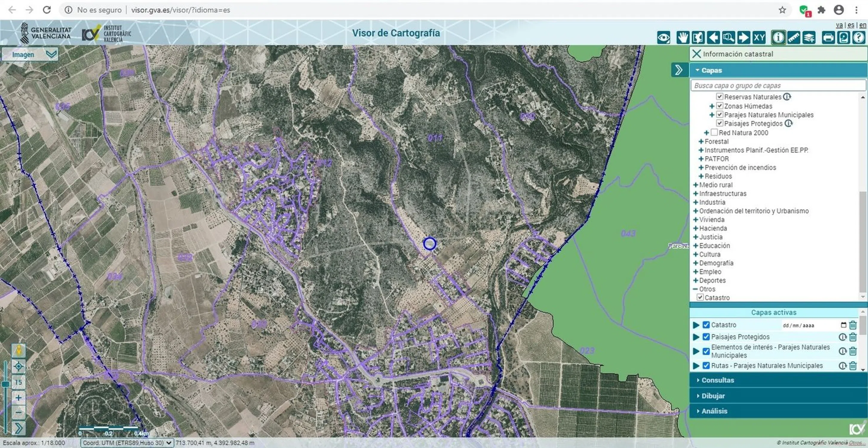868x448 pixels.
Task: Select the pan hand tool
Action: pos(682,37)
